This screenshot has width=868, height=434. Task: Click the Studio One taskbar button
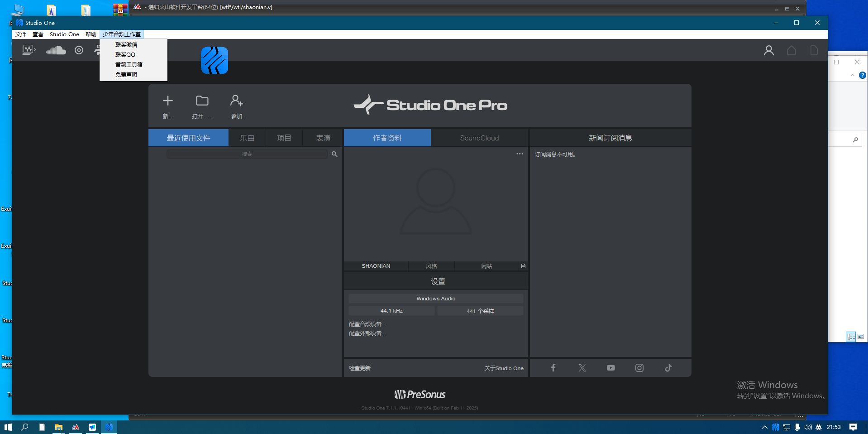pyautogui.click(x=109, y=427)
